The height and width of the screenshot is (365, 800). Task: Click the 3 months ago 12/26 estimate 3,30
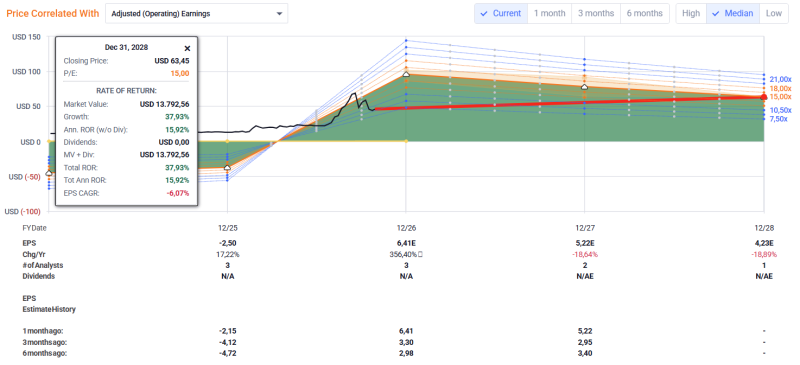[x=406, y=342]
